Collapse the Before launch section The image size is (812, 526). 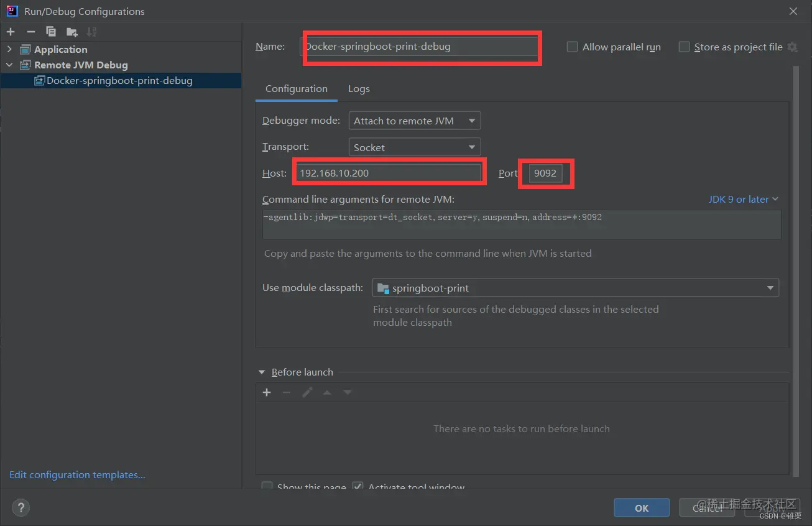(x=261, y=372)
